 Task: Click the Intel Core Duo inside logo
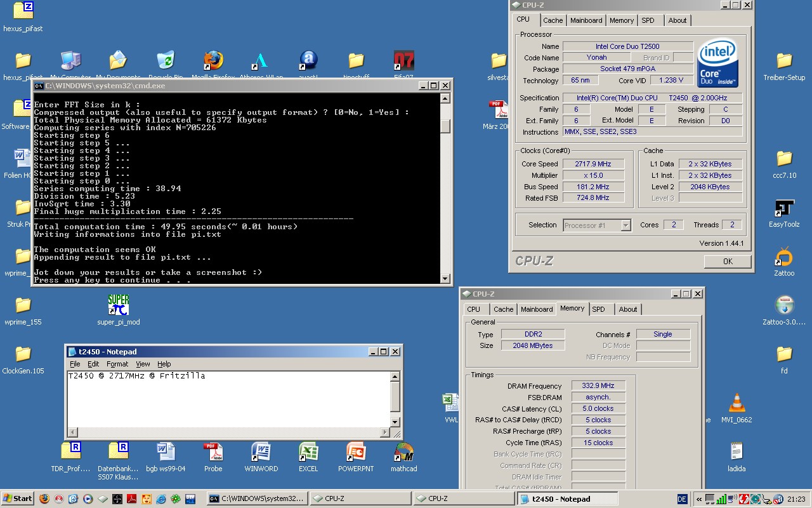click(x=717, y=62)
